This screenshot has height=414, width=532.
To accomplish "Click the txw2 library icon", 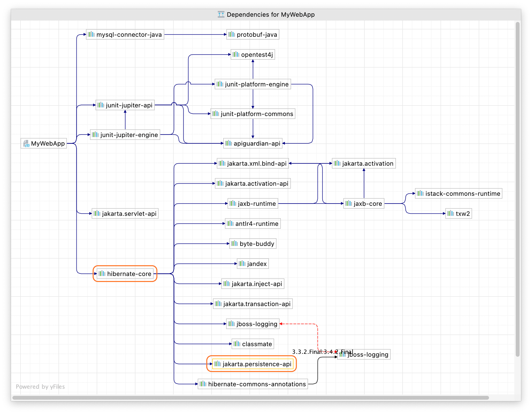I will pyautogui.click(x=451, y=214).
